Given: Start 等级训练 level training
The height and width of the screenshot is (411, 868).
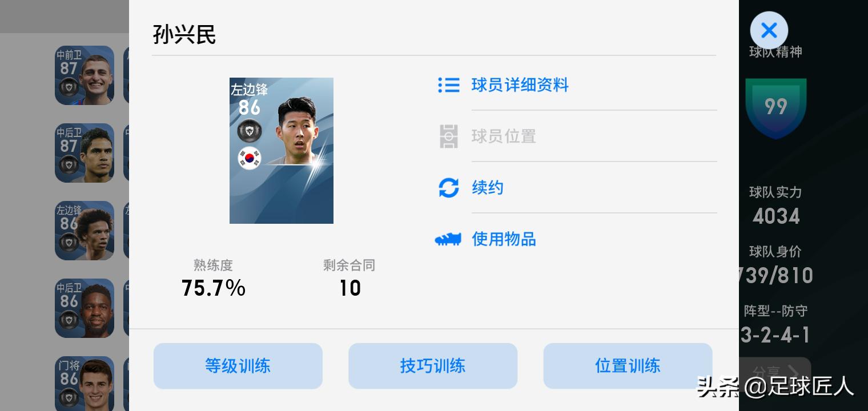Looking at the screenshot, I should (238, 366).
